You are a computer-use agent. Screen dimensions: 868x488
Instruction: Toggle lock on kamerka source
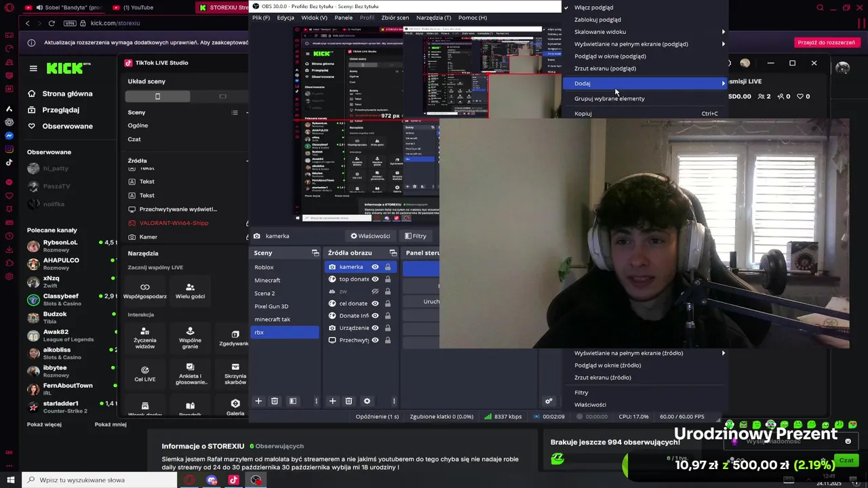point(388,267)
